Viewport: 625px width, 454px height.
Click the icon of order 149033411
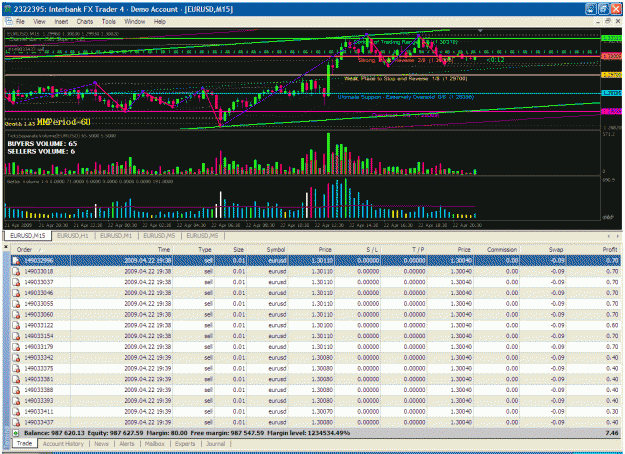(16, 411)
